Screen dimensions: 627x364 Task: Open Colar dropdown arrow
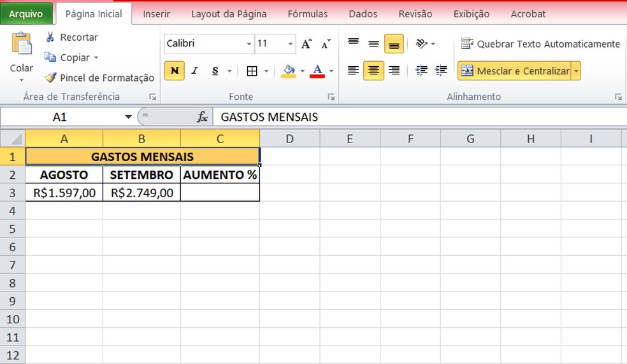(22, 80)
